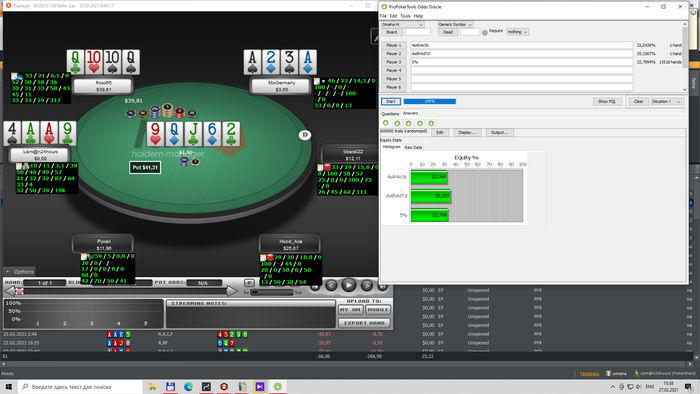Viewport: 700px width, 394px height.
Task: Click the Export Hand button
Action: [x=364, y=323]
